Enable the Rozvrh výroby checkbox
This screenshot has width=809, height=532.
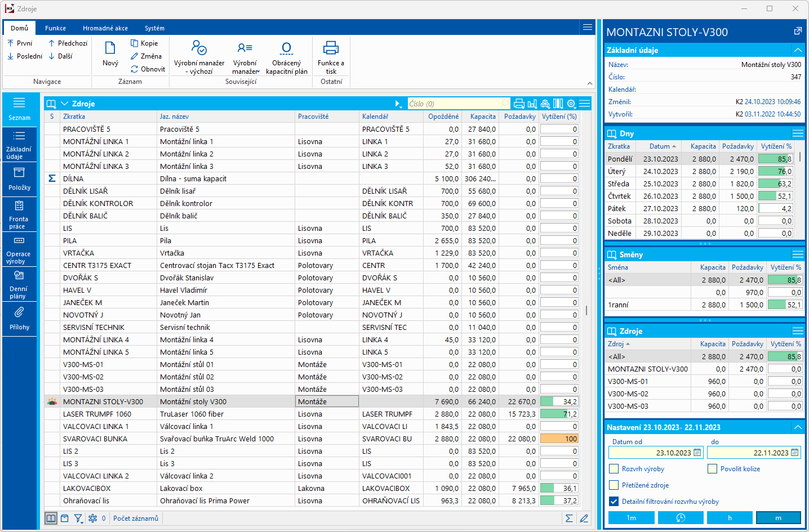[614, 469]
